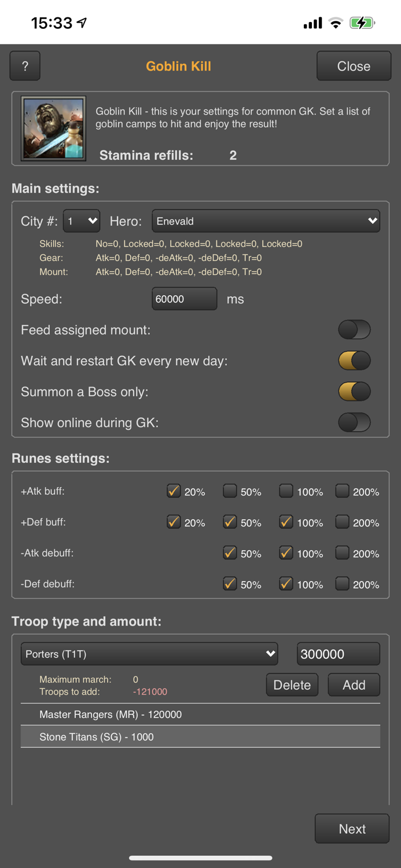The height and width of the screenshot is (868, 401).
Task: Enable Show online during GK
Action: tap(354, 422)
